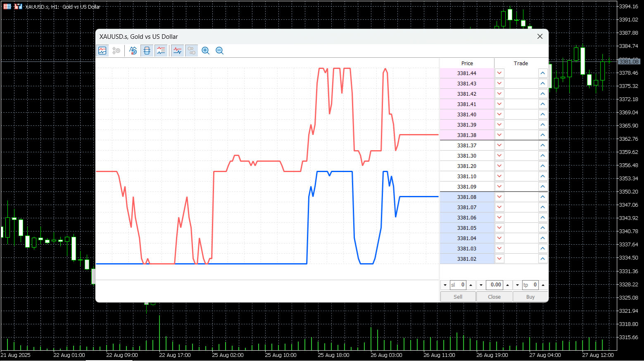The height and width of the screenshot is (361, 644).
Task: Zoom in with the magnifier plus icon
Action: (205, 51)
